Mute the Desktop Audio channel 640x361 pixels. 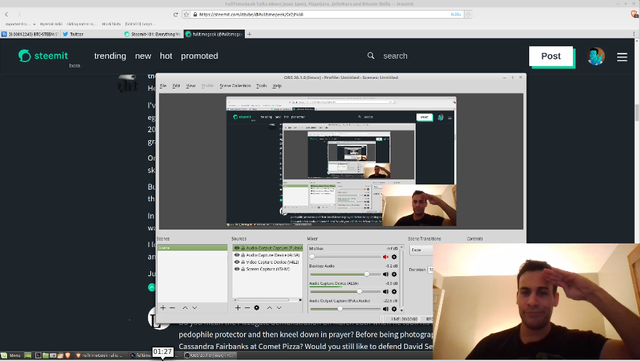click(x=385, y=274)
